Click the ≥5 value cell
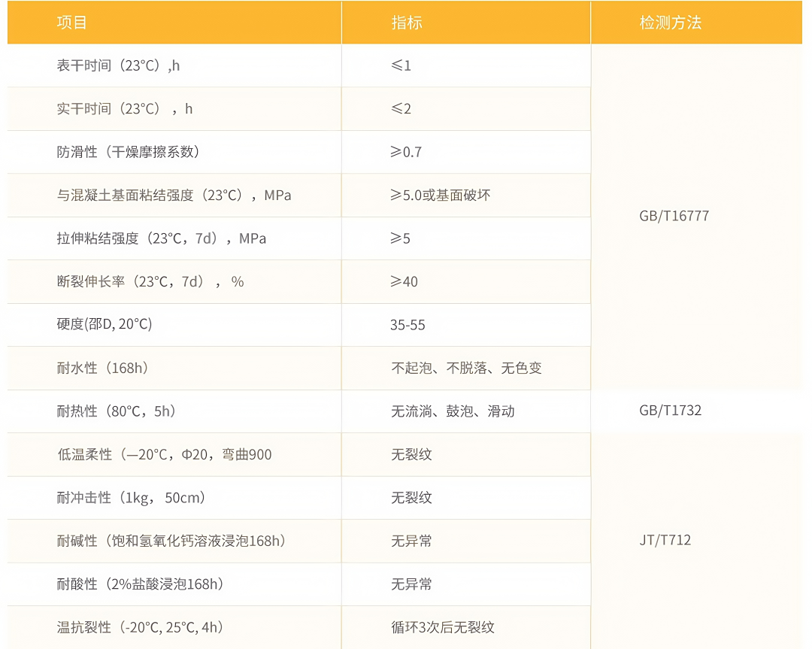 click(x=400, y=238)
